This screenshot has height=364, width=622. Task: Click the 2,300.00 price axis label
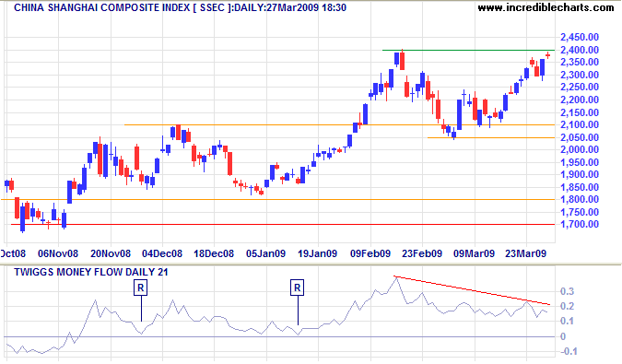pyautogui.click(x=580, y=75)
